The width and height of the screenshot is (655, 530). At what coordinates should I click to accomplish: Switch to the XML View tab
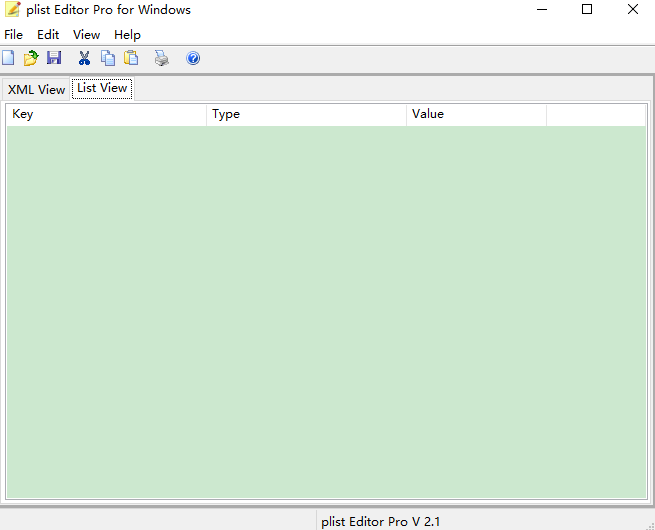pos(36,89)
